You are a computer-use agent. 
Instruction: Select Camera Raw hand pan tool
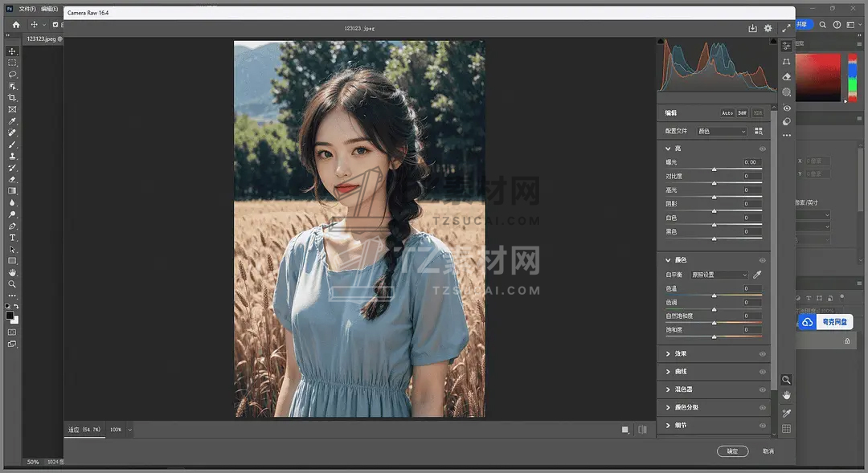pyautogui.click(x=786, y=395)
